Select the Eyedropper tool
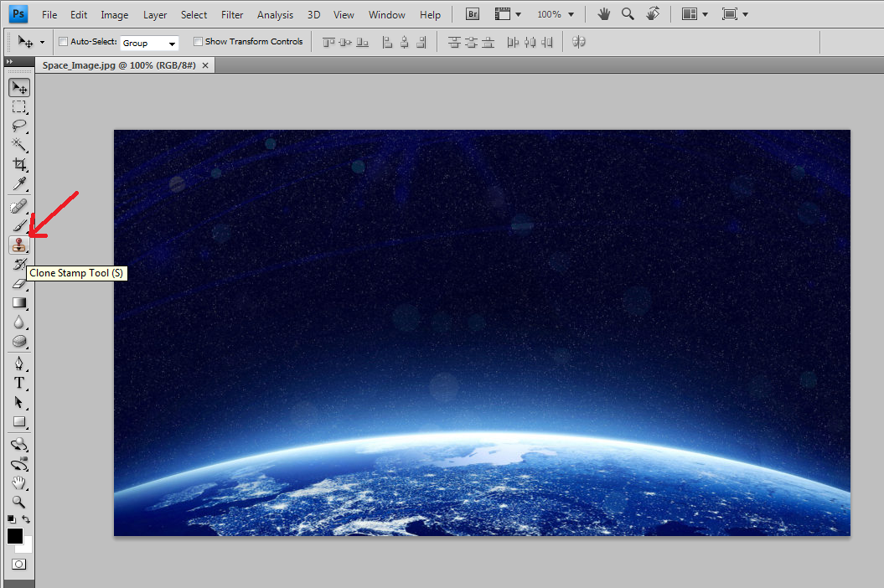 click(19, 183)
